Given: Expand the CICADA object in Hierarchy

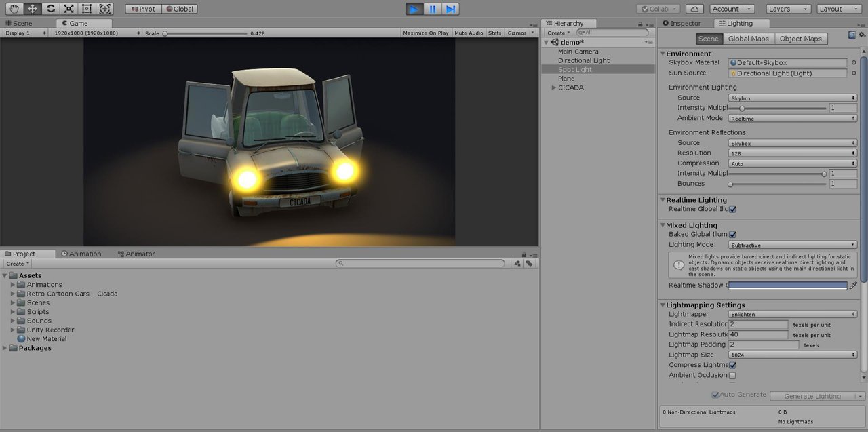Looking at the screenshot, I should tap(554, 87).
